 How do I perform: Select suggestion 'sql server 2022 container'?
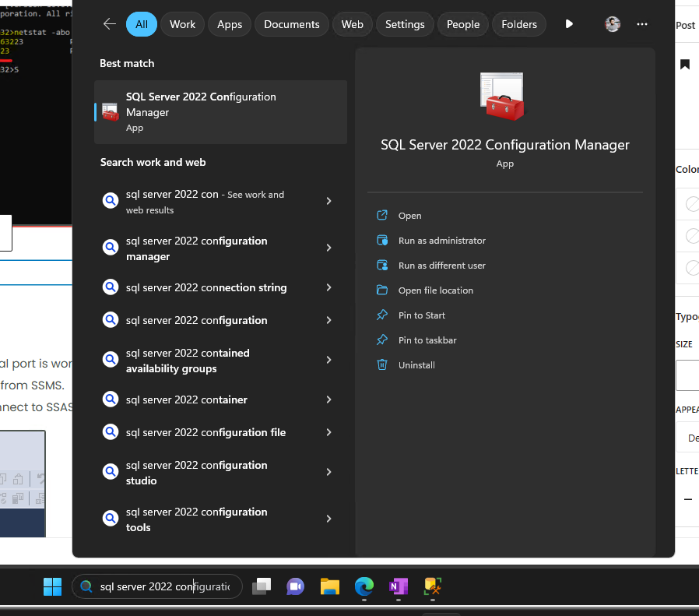[x=220, y=400]
